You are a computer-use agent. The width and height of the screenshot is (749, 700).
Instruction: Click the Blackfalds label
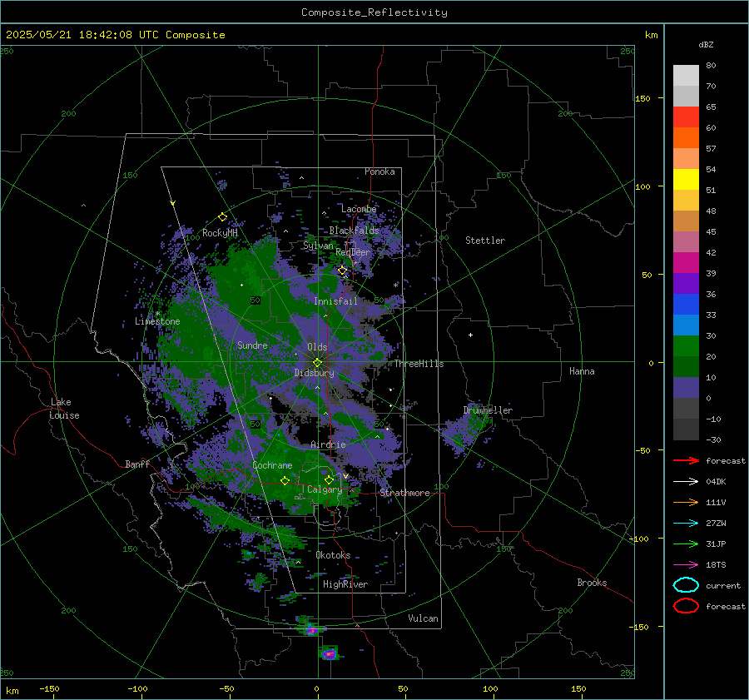(354, 231)
